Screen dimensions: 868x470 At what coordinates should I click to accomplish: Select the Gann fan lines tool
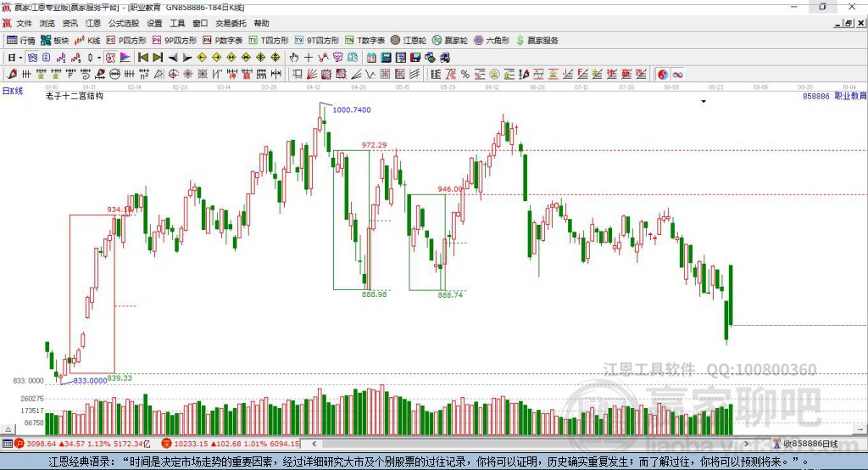(x=312, y=75)
